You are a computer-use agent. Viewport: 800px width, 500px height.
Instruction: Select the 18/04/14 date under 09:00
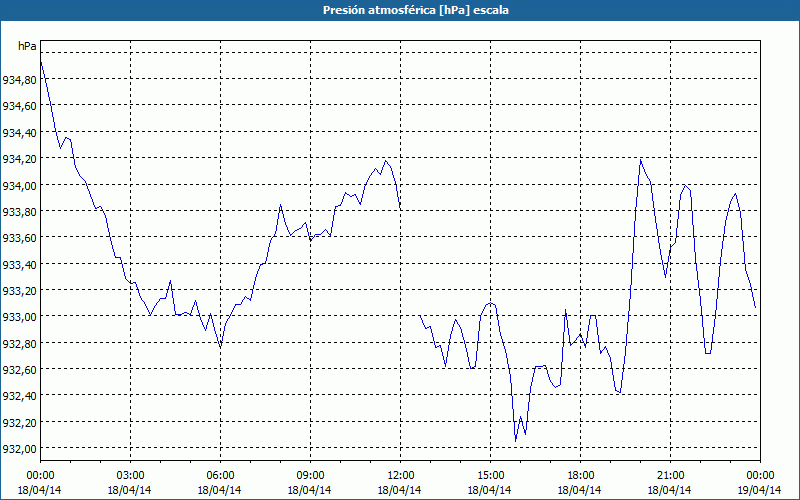point(310,490)
